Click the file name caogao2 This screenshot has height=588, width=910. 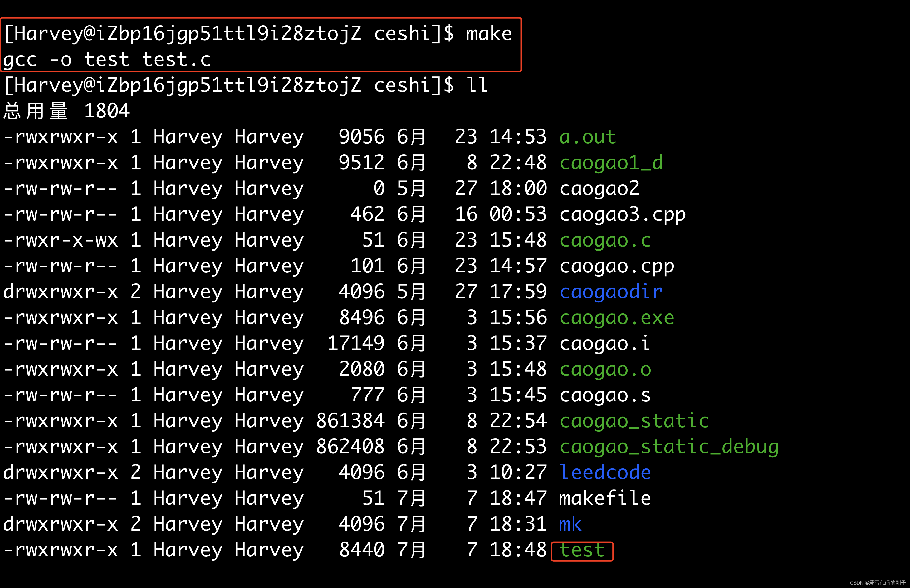[x=599, y=189]
